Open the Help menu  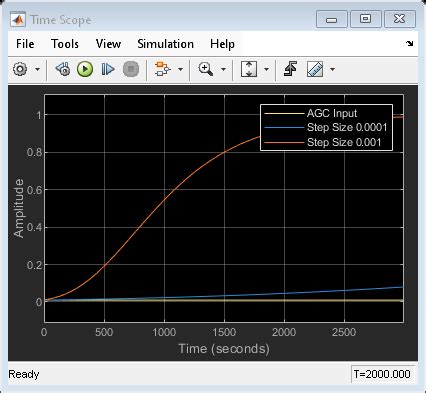[x=222, y=44]
